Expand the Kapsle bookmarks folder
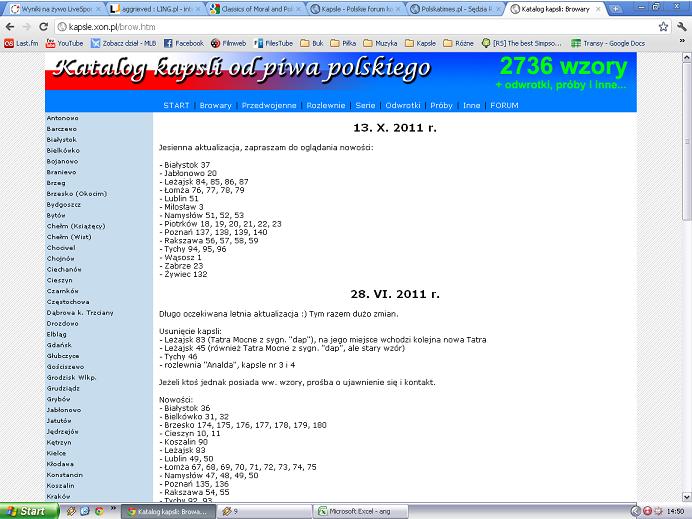Screen dimensions: 692x519 click(x=421, y=43)
